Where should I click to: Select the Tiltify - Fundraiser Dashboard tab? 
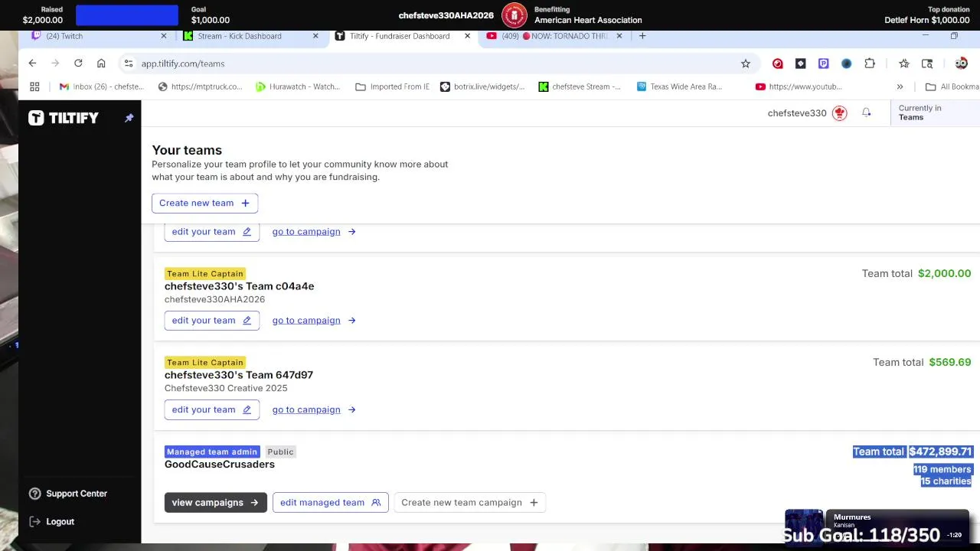403,36
